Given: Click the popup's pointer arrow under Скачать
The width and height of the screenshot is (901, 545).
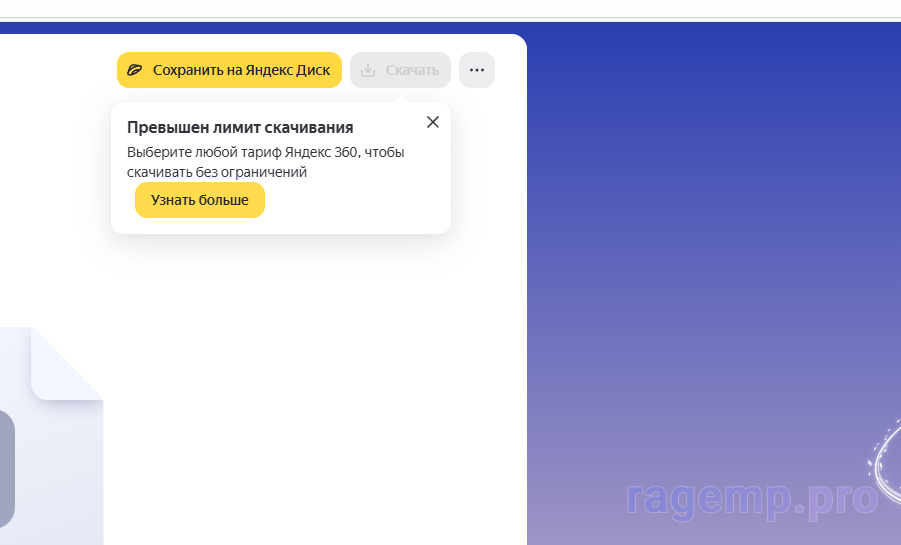Looking at the screenshot, I should click(x=401, y=98).
